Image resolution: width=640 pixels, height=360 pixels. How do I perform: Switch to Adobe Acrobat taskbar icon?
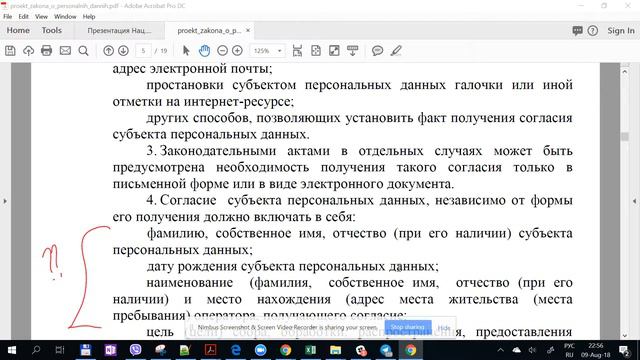[x=211, y=350]
